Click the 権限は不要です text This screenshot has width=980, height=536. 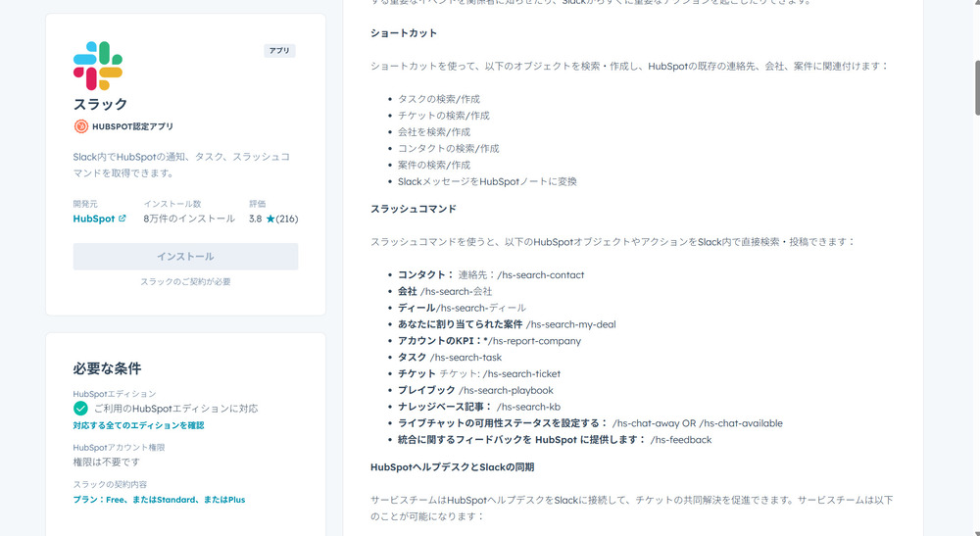[107, 463]
